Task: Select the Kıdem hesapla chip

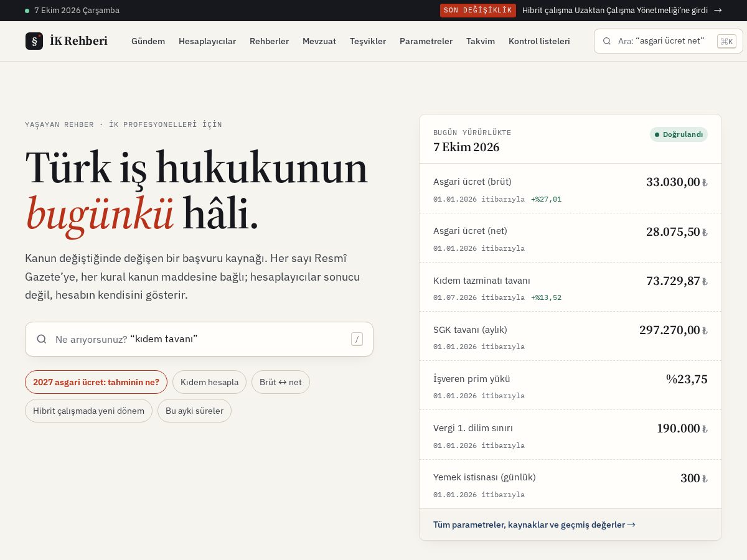Action: coord(209,382)
